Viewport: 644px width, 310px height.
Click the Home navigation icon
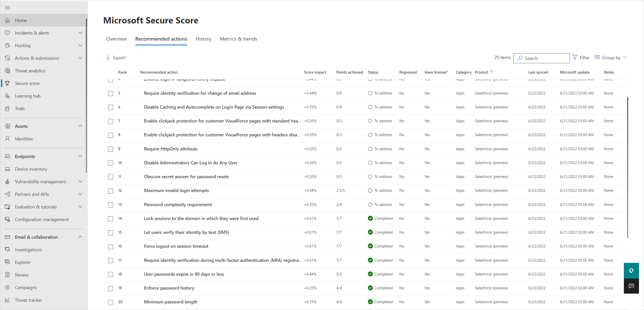pos(7,20)
